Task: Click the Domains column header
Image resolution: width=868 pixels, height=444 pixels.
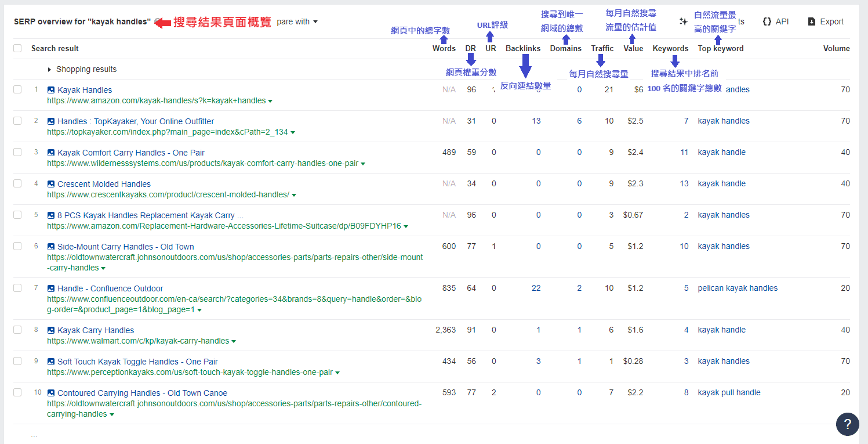Action: 566,48
